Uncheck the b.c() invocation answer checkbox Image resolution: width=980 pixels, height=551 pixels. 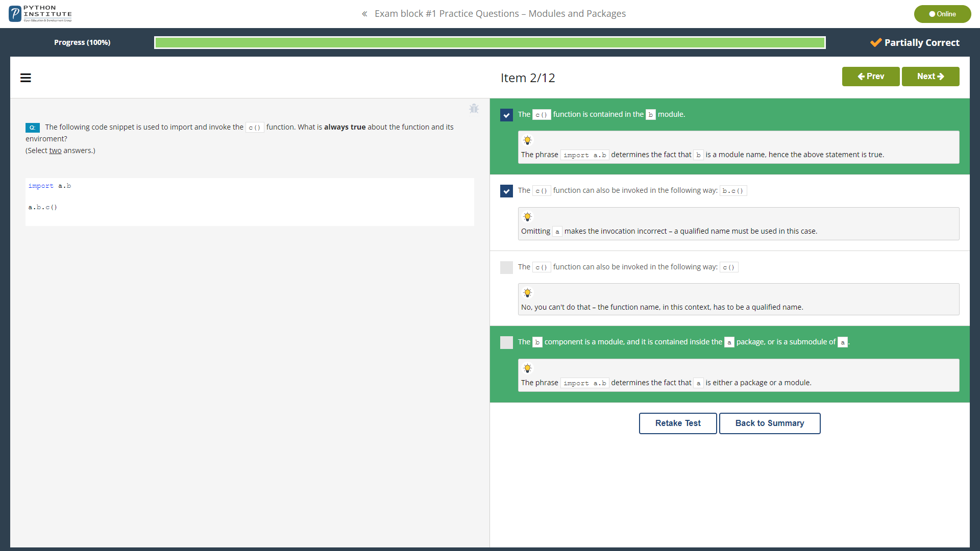click(x=506, y=191)
